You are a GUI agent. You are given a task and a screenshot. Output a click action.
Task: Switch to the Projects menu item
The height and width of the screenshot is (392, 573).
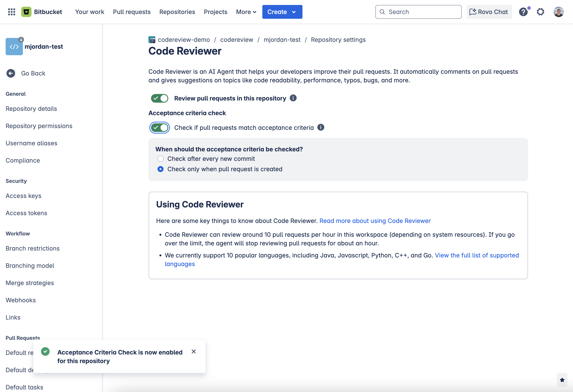[216, 12]
